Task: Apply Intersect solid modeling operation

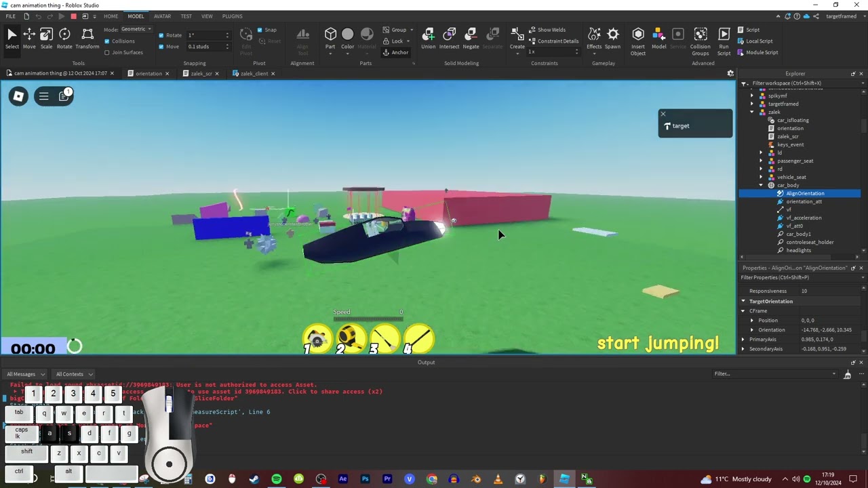Action: point(449,38)
